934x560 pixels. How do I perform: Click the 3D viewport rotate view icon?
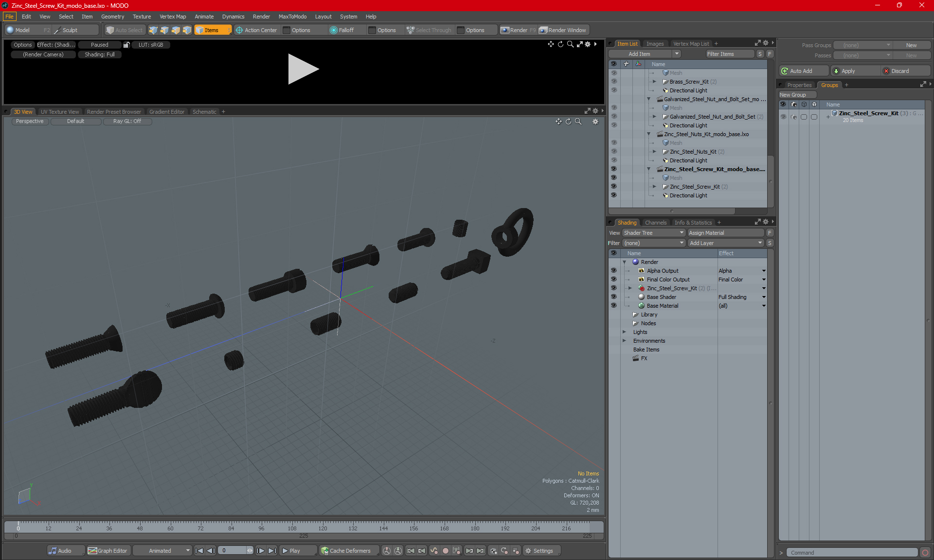point(568,122)
